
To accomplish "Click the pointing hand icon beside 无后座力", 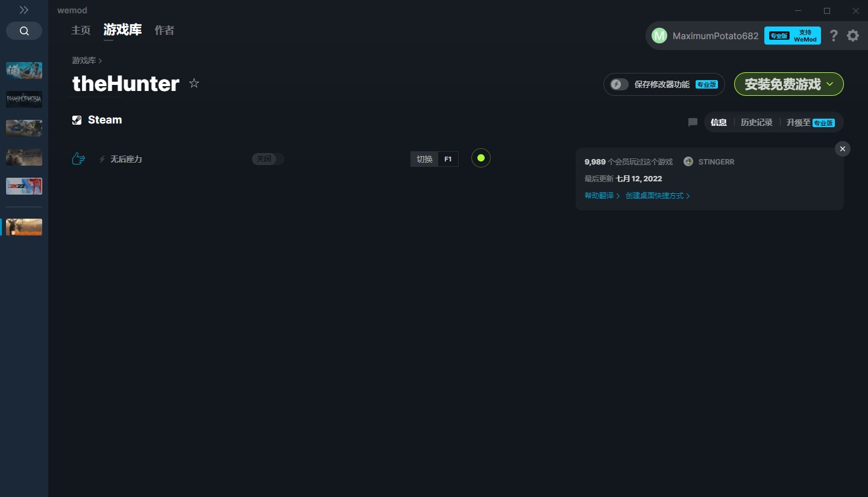I will (78, 159).
